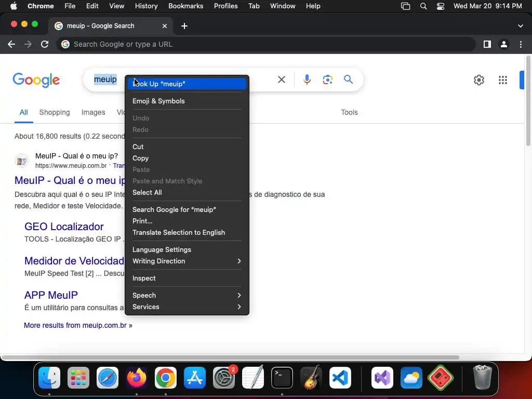Click the address bar URL field
This screenshot has width=532, height=399.
(265, 44)
